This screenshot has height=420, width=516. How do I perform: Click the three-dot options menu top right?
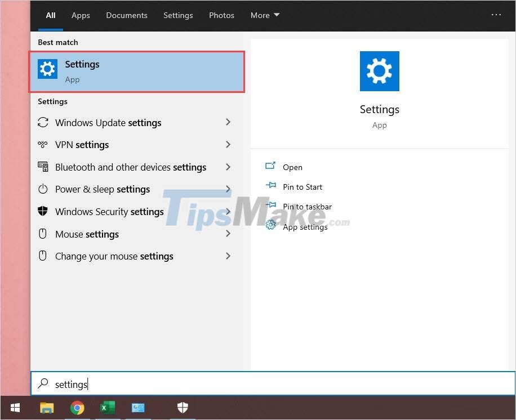tap(496, 15)
